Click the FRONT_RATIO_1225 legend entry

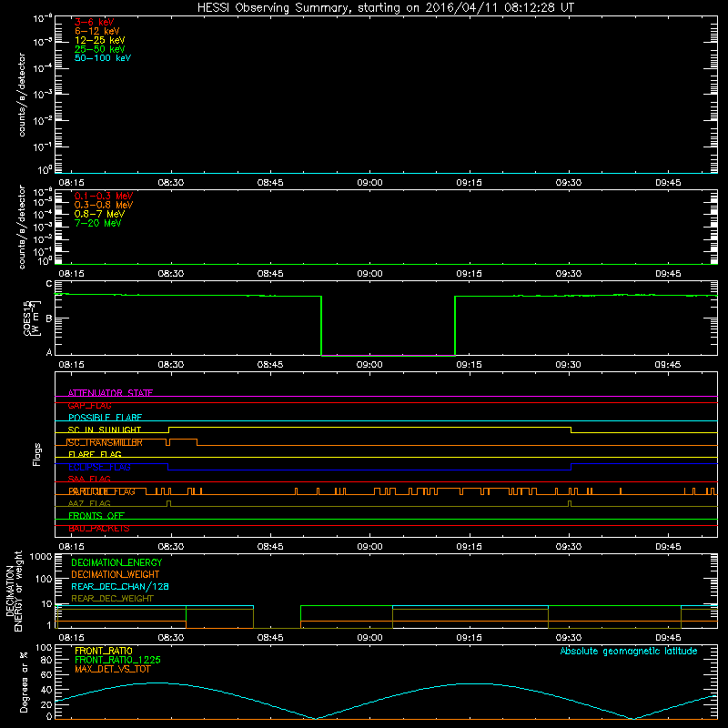(x=118, y=660)
